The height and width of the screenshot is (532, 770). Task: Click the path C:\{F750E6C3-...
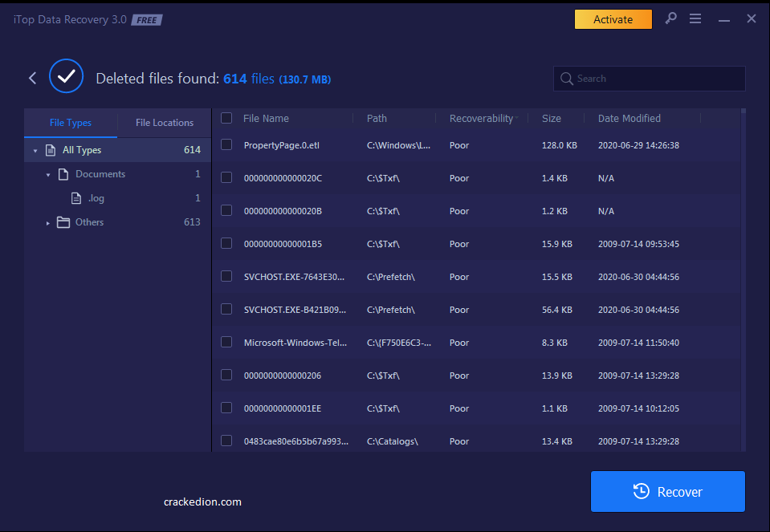pyautogui.click(x=399, y=343)
